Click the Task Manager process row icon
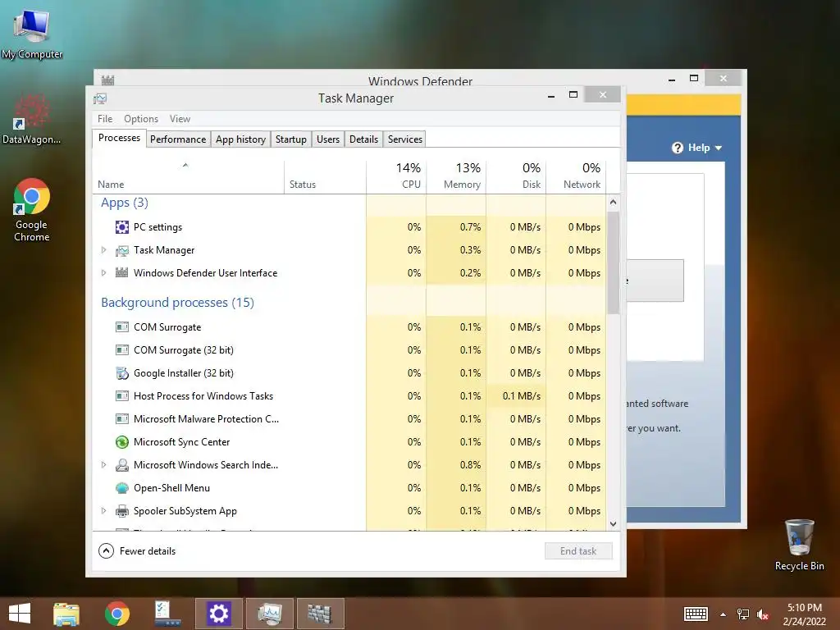Screen dimensions: 840x630 (121, 250)
